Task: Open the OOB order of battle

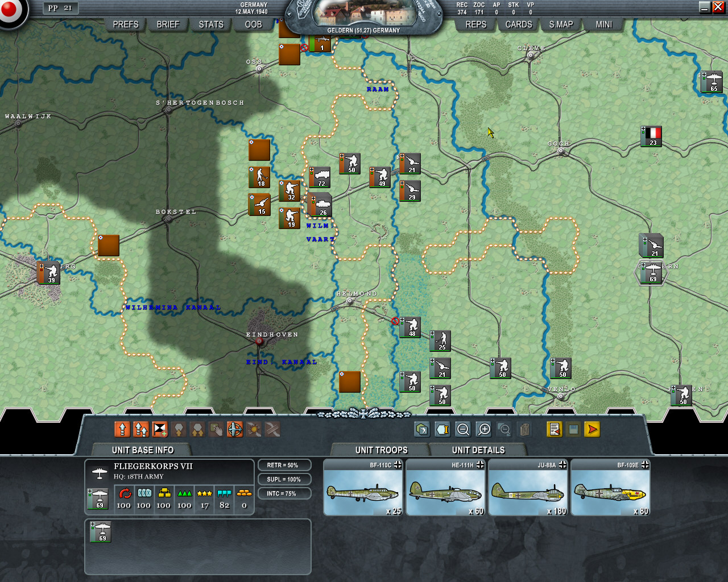Action: click(254, 24)
